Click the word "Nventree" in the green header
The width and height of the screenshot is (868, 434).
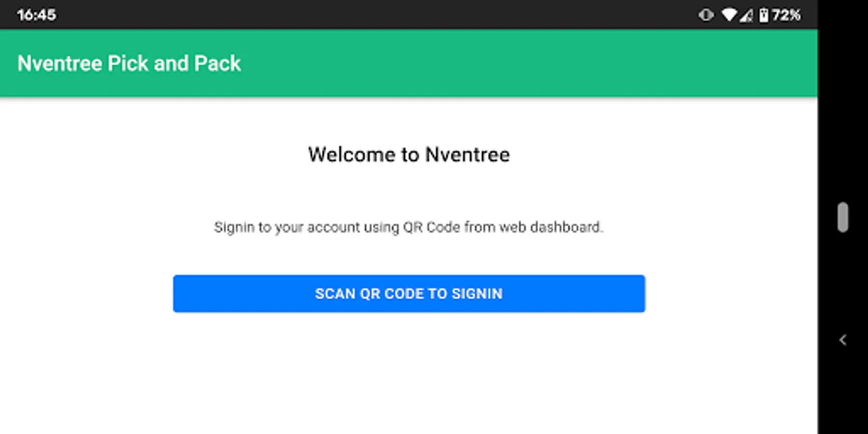click(60, 63)
